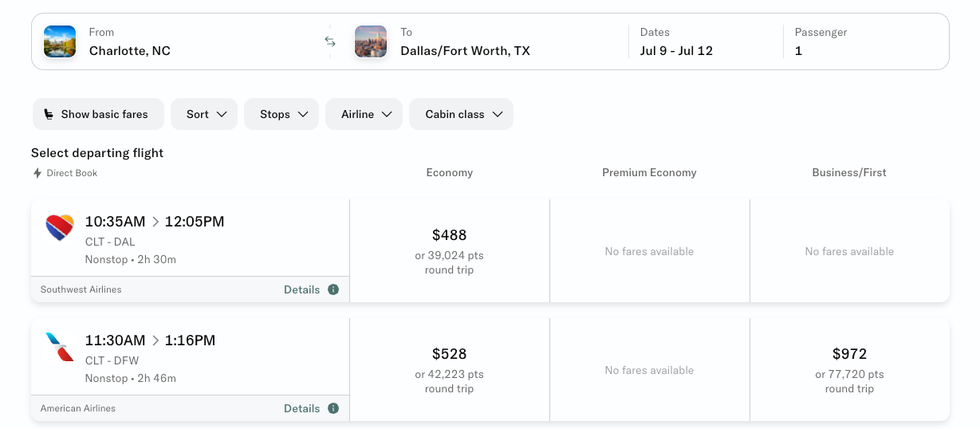Click the Charlotte city thumbnail image
The height and width of the screenshot is (429, 980).
tap(60, 41)
